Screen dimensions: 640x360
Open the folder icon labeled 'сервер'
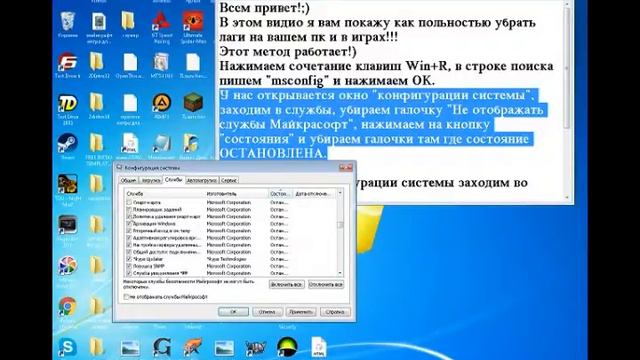click(x=129, y=21)
